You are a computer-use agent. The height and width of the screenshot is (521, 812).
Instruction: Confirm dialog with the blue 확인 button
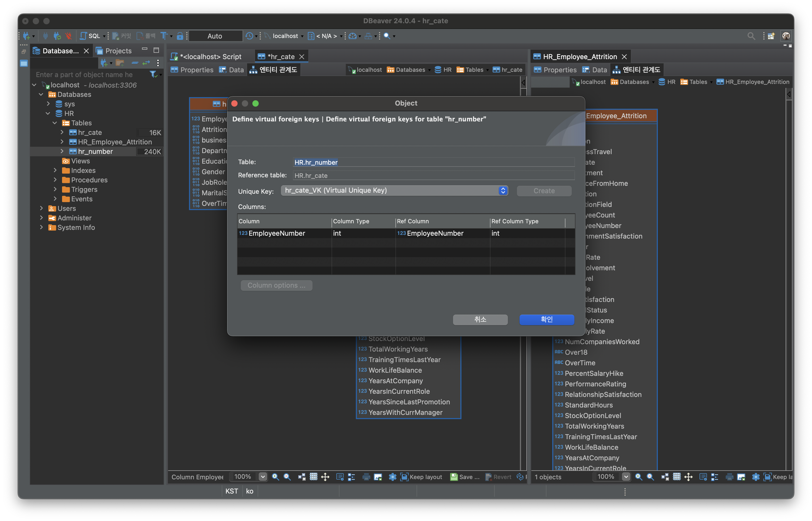click(546, 319)
